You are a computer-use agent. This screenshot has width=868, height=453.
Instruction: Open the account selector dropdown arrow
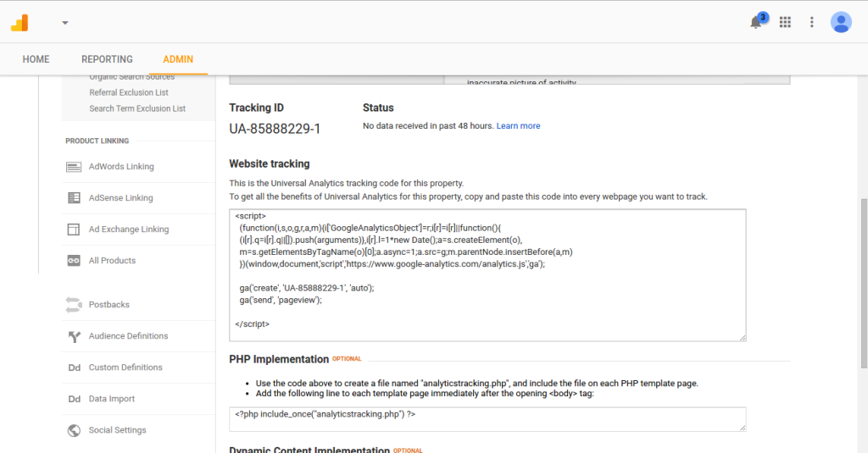pyautogui.click(x=64, y=23)
